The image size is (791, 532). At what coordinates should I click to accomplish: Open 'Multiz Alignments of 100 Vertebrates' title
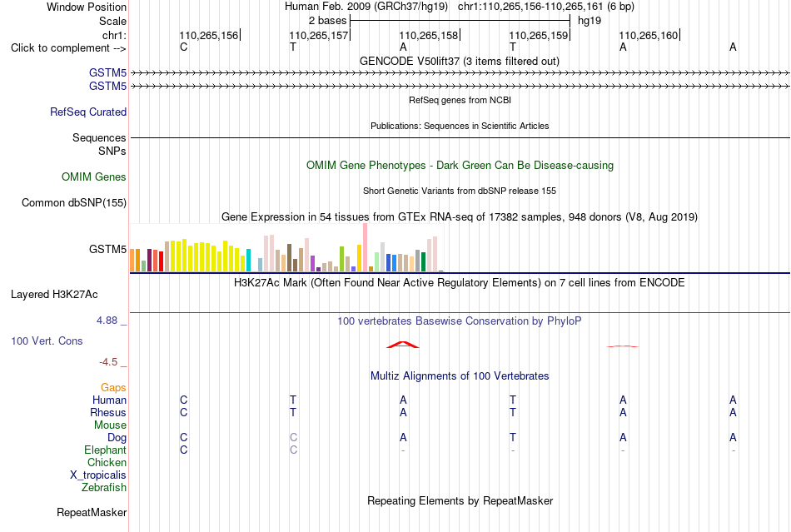(x=460, y=375)
